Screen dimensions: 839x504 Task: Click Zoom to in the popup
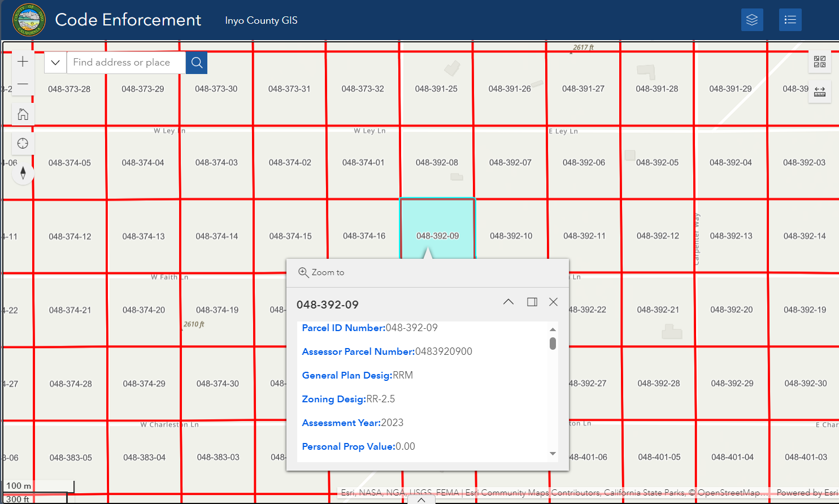321,272
